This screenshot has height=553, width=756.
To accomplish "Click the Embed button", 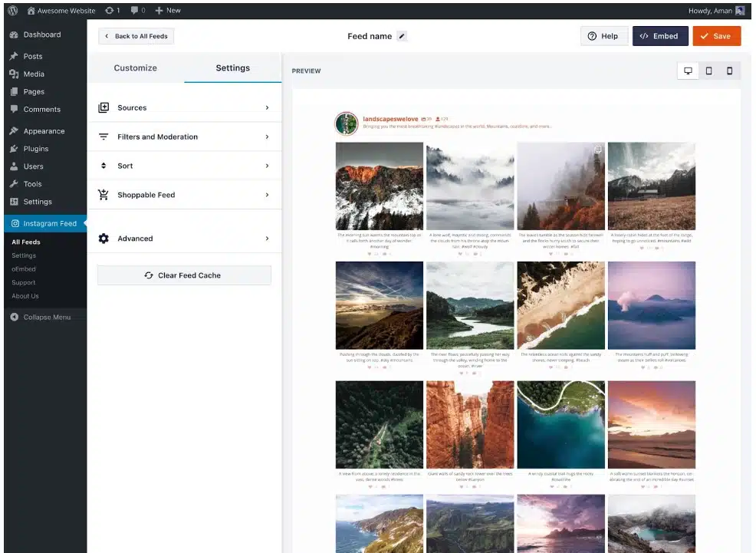I will coord(659,36).
